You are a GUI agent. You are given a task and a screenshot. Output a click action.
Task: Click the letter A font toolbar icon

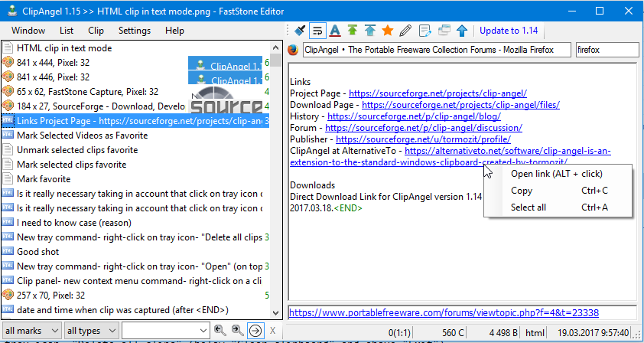pos(335,31)
